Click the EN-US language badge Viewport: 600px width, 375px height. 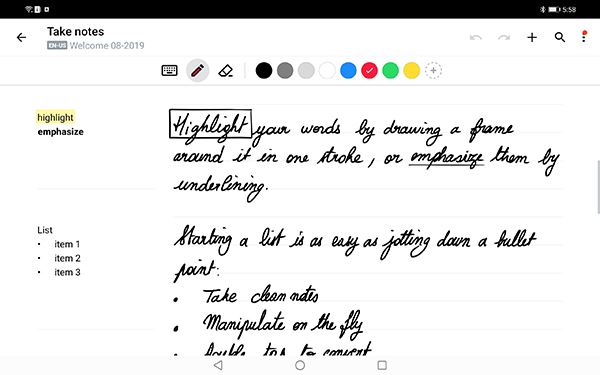[x=57, y=46]
